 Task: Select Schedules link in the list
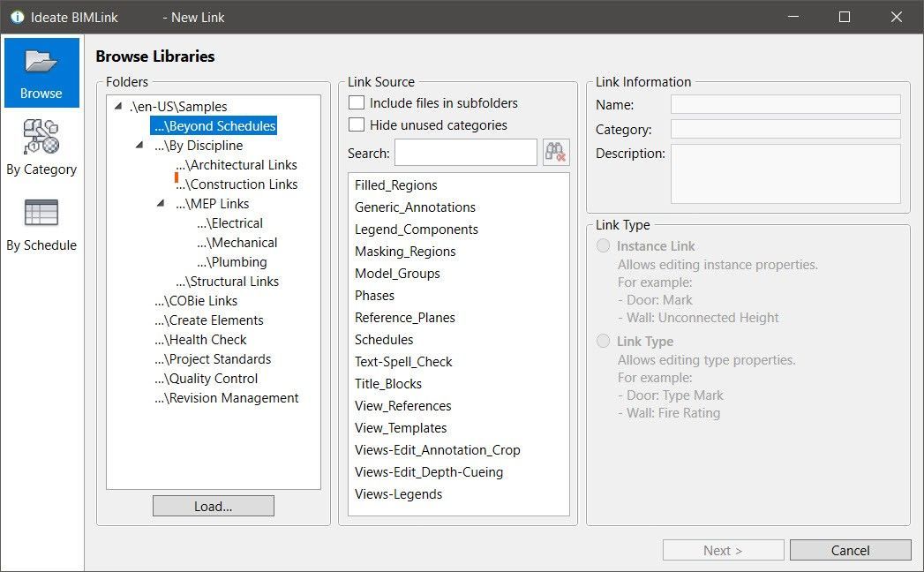pos(384,340)
